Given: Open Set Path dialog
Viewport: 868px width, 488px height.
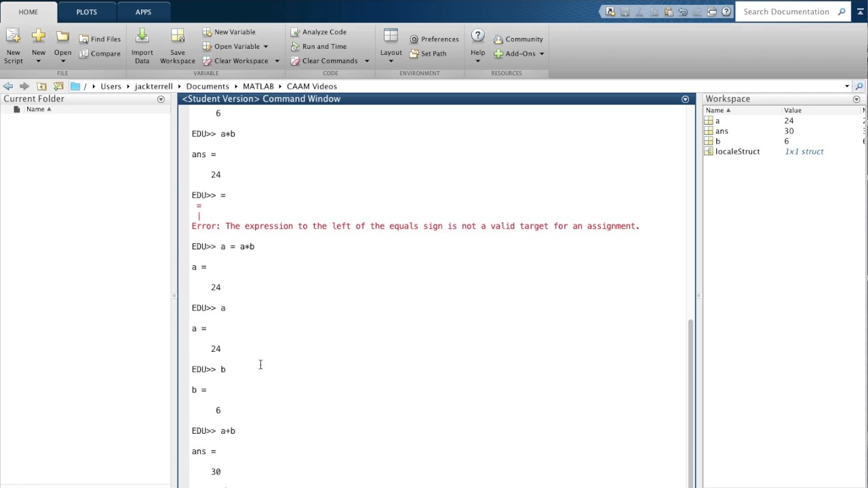Looking at the screenshot, I should (x=428, y=54).
